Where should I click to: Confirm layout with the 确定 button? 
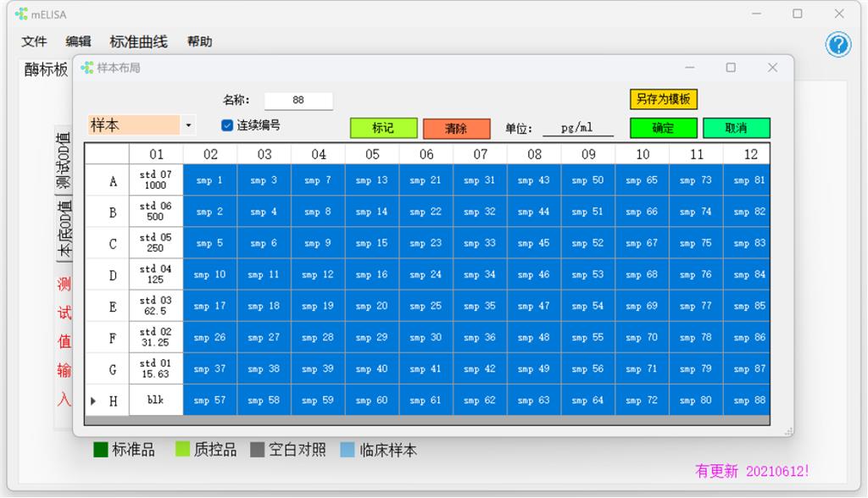click(663, 128)
